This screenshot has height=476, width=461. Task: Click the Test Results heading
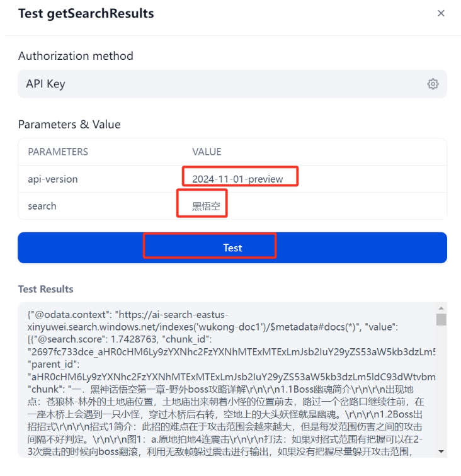tap(46, 289)
